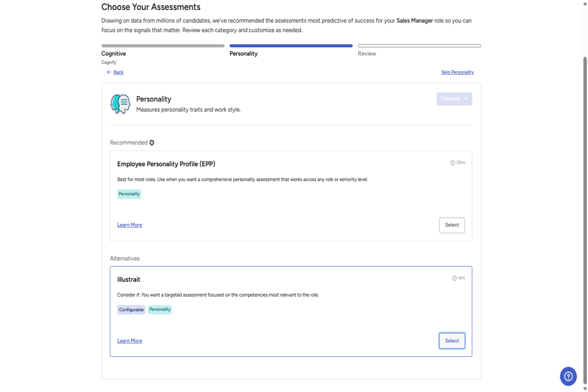Screen dimensions: 588x392
Task: Switch to the Review step
Action: click(x=367, y=54)
